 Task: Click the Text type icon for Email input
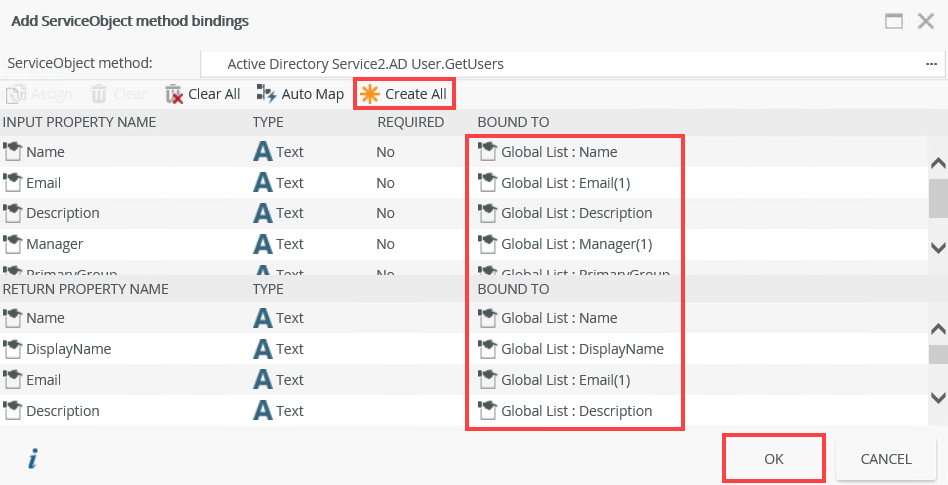[263, 183]
